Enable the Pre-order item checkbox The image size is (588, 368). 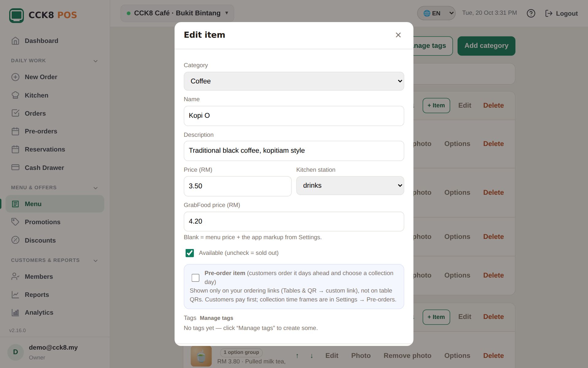point(195,278)
